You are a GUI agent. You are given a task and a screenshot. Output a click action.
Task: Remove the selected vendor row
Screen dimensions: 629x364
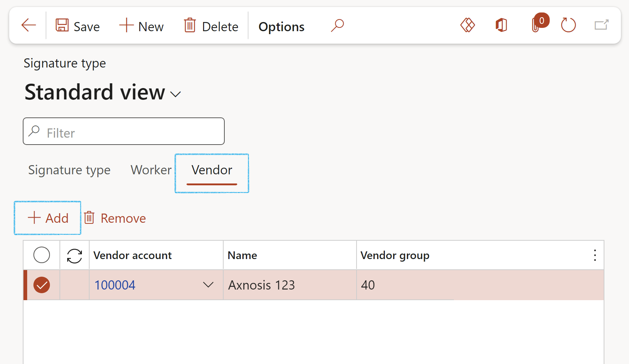(115, 218)
